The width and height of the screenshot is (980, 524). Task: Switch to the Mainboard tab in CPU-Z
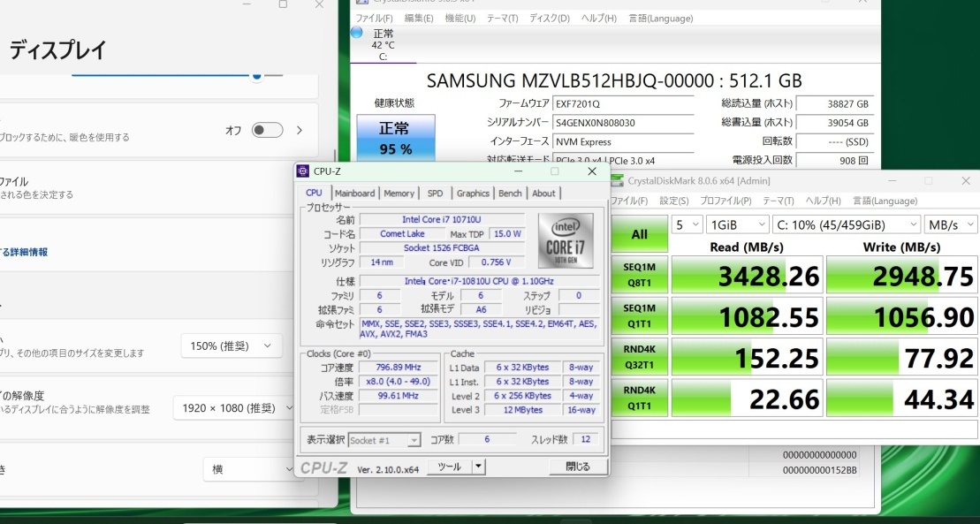click(x=354, y=194)
